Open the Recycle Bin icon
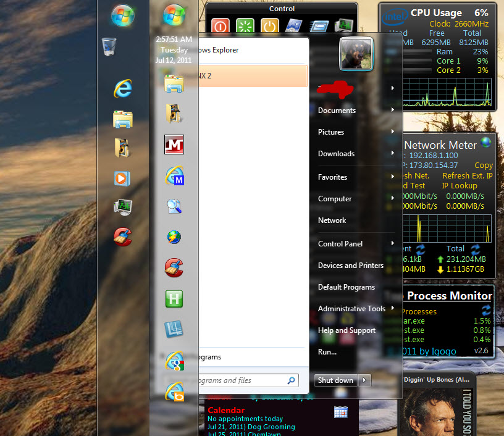Image resolution: width=504 pixels, height=436 pixels. [109, 47]
